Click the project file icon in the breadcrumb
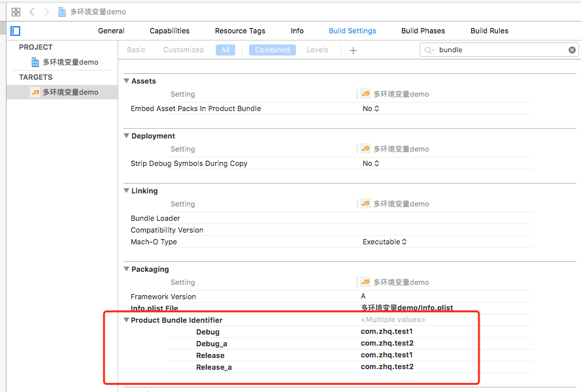This screenshot has width=581, height=392. pyautogui.click(x=62, y=12)
